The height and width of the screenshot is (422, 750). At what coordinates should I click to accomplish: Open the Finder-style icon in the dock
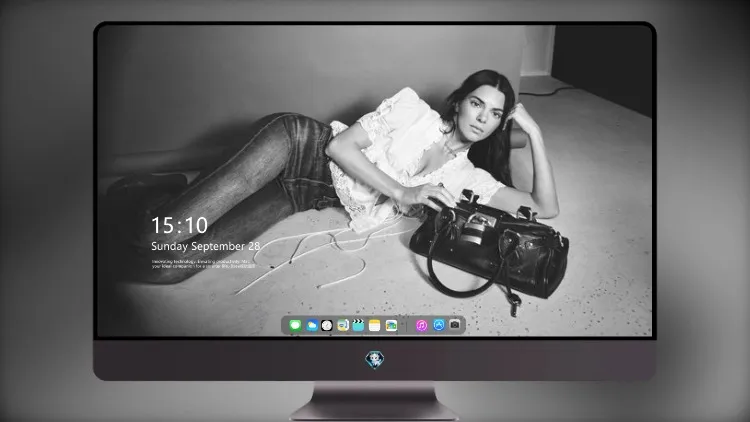point(343,325)
